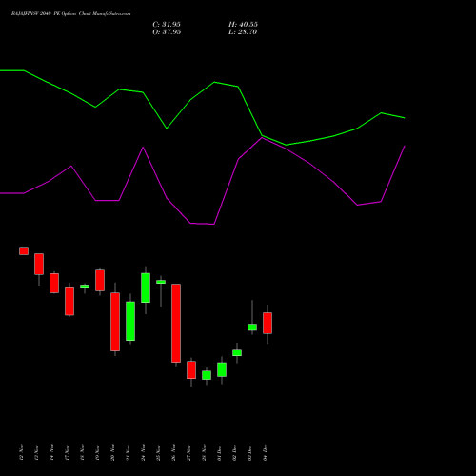Screen dimensions: 476x476
Task: Click the red candlestick for 19 Nov
Action: [100, 280]
